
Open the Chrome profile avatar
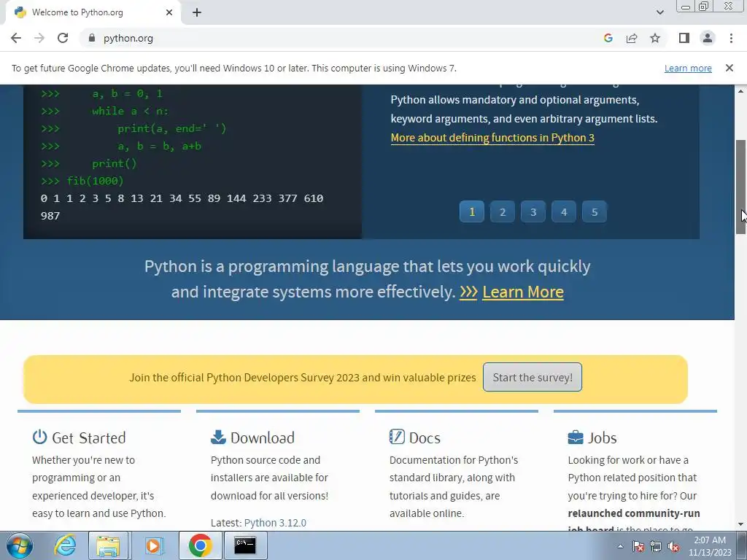pyautogui.click(x=708, y=38)
